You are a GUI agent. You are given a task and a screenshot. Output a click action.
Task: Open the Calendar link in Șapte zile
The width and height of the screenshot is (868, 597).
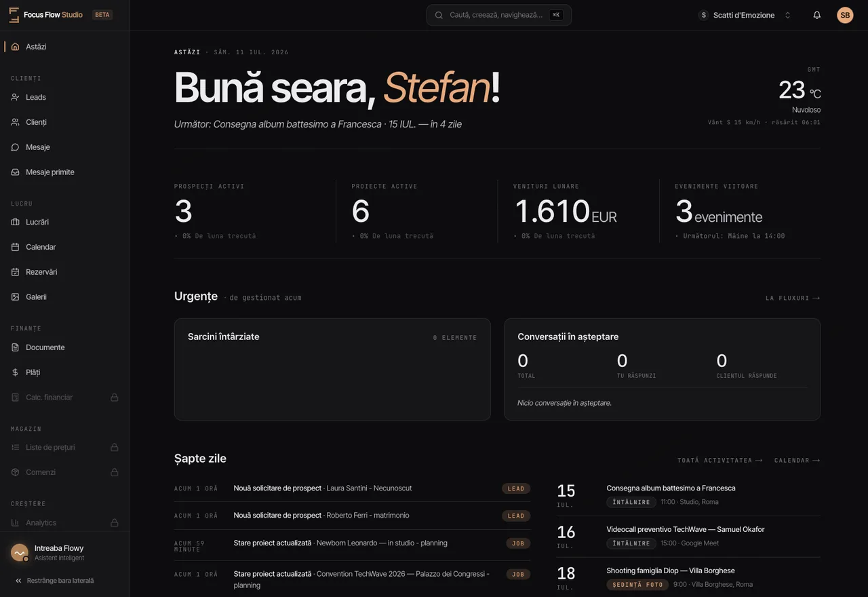tap(797, 461)
